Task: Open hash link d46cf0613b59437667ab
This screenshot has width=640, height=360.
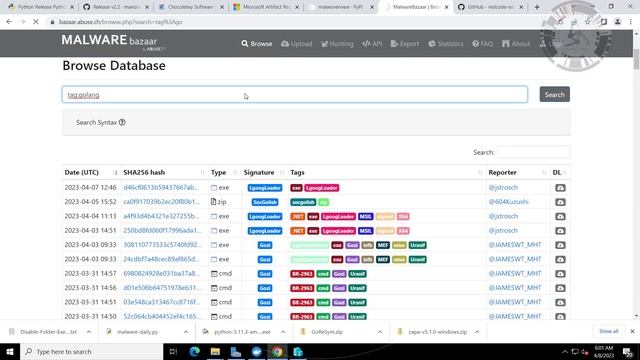Action: [x=161, y=187]
